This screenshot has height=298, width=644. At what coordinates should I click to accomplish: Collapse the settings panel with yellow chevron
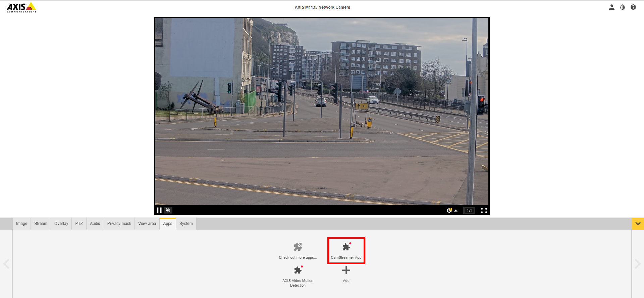[637, 224]
